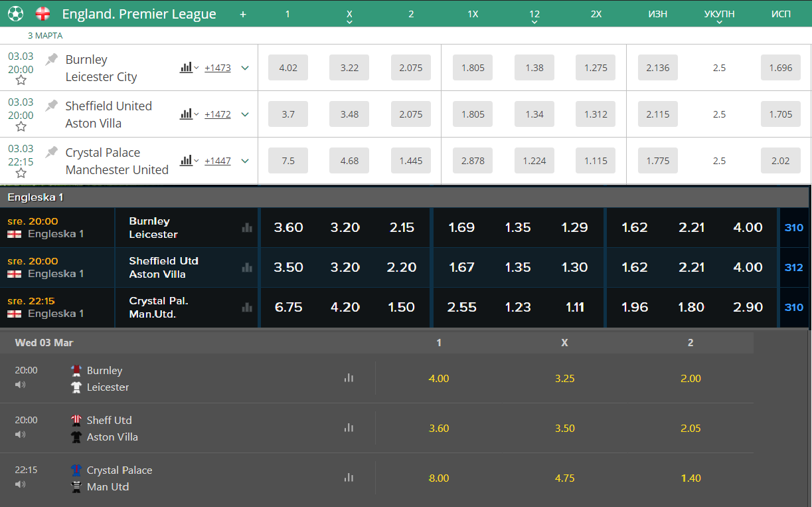Select 2.90 odds in dark Crystal Pal. row
812x507 pixels.
(x=748, y=307)
